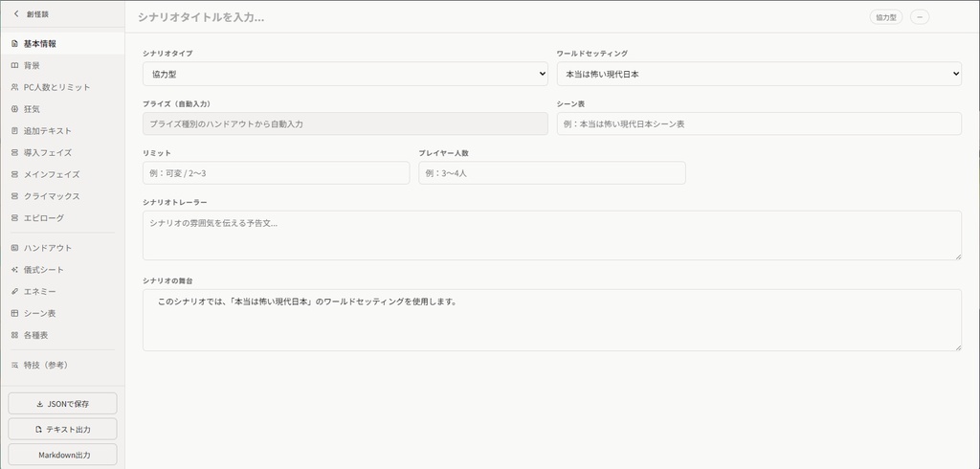The height and width of the screenshot is (469, 980).
Task: Go to PC人数とリミット section
Action: (x=62, y=87)
